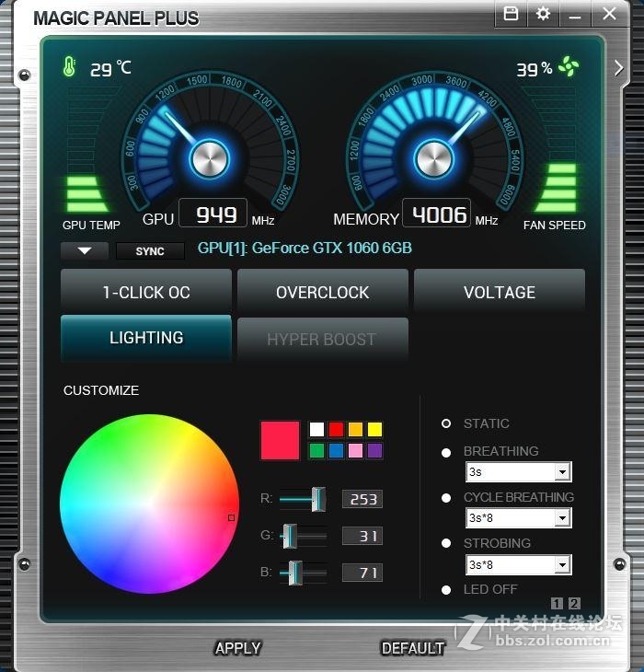644x672 pixels.
Task: Choose the yellow preset color swatch
Action: click(374, 429)
